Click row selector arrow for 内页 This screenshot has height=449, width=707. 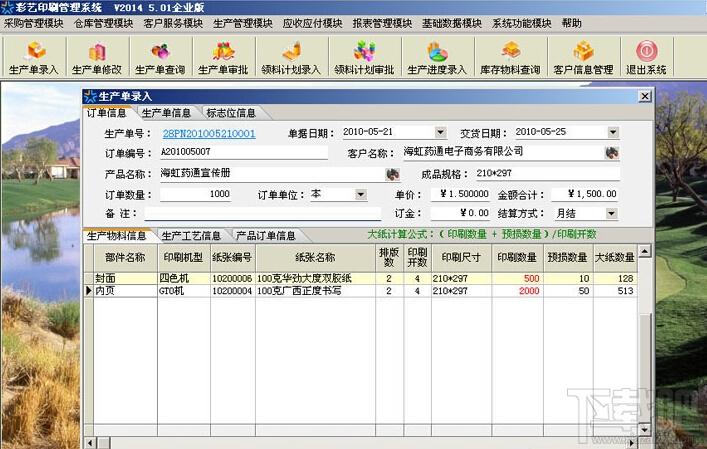89,291
